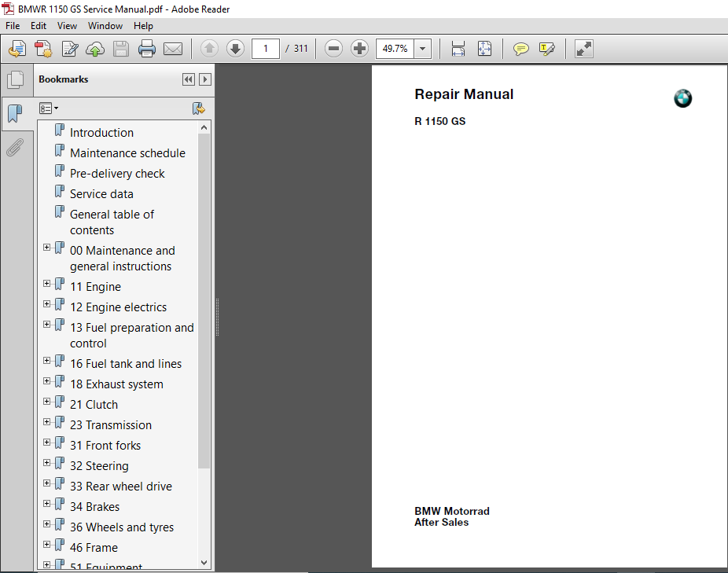
Task: Open General table of contents bookmark
Action: (x=112, y=222)
